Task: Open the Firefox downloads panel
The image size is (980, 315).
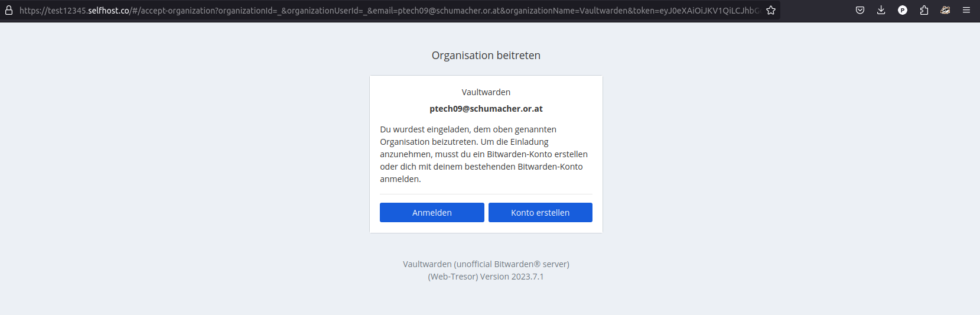Action: click(x=881, y=10)
